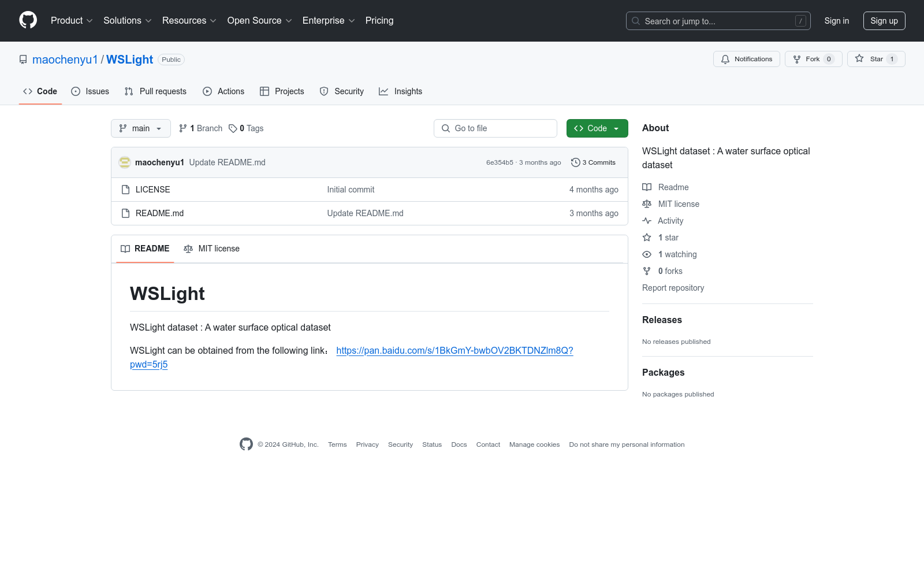Open the LICENSE file

pyautogui.click(x=153, y=190)
